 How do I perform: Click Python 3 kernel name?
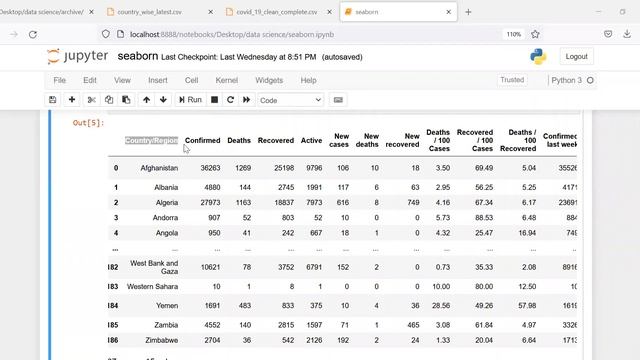click(567, 80)
